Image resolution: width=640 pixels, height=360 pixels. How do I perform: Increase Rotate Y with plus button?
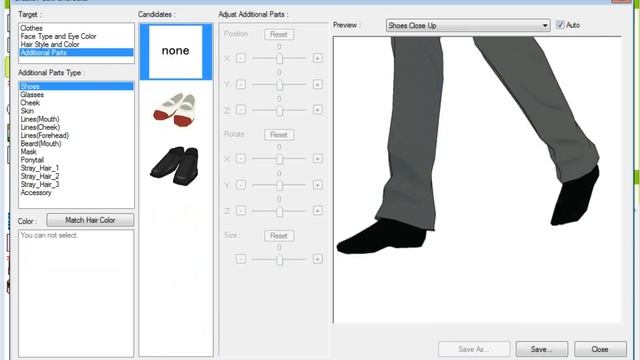tap(318, 185)
